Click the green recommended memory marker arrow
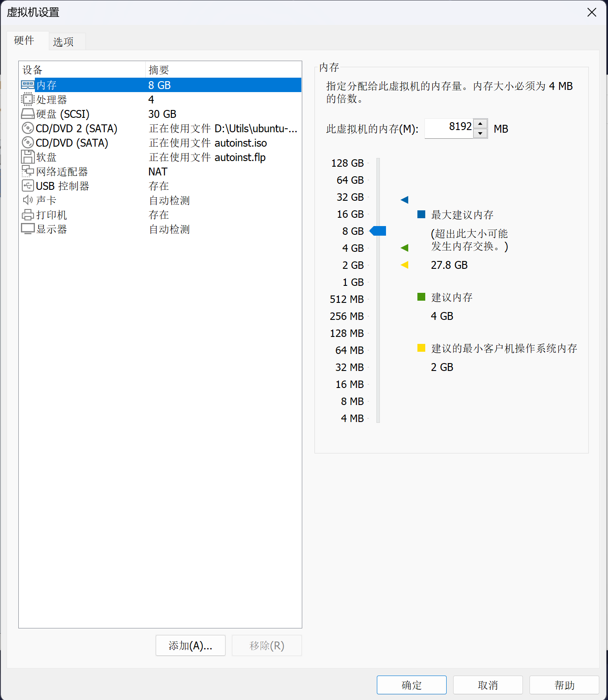The height and width of the screenshot is (700, 608). [404, 248]
